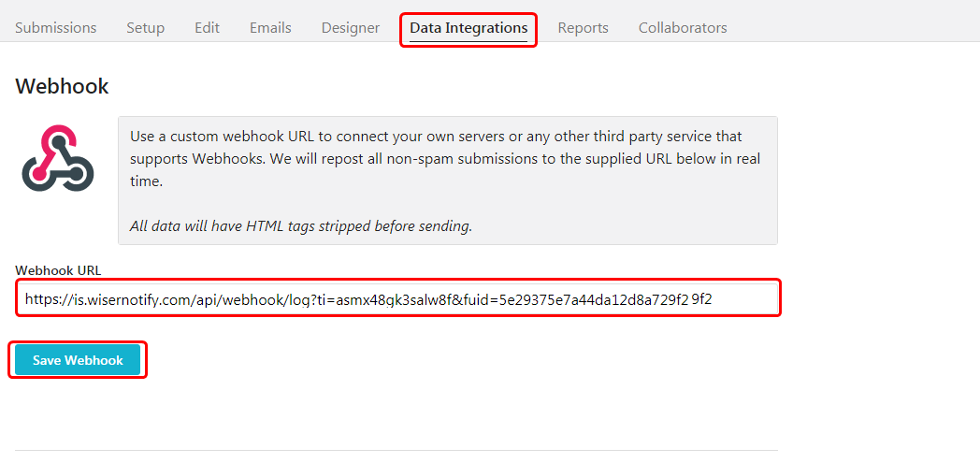980x463 pixels.
Task: Click the Webhook page heading
Action: [x=62, y=86]
